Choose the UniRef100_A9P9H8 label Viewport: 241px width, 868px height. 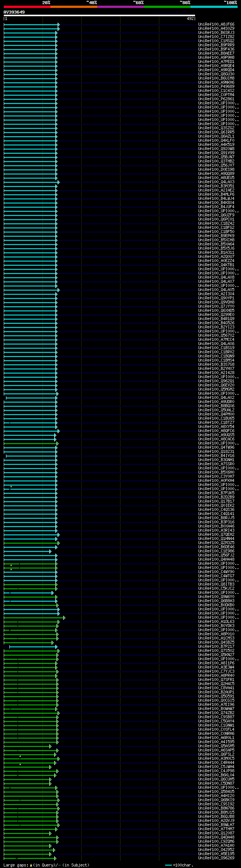coord(216,58)
